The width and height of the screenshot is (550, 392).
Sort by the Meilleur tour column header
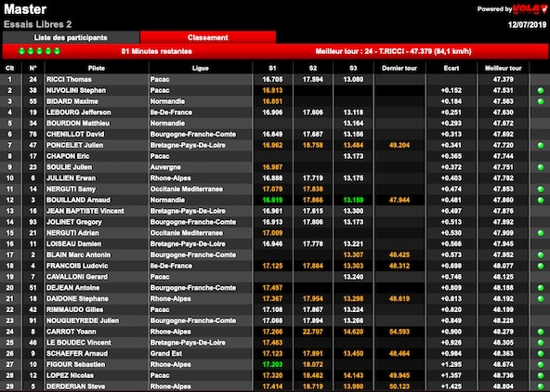tap(503, 68)
